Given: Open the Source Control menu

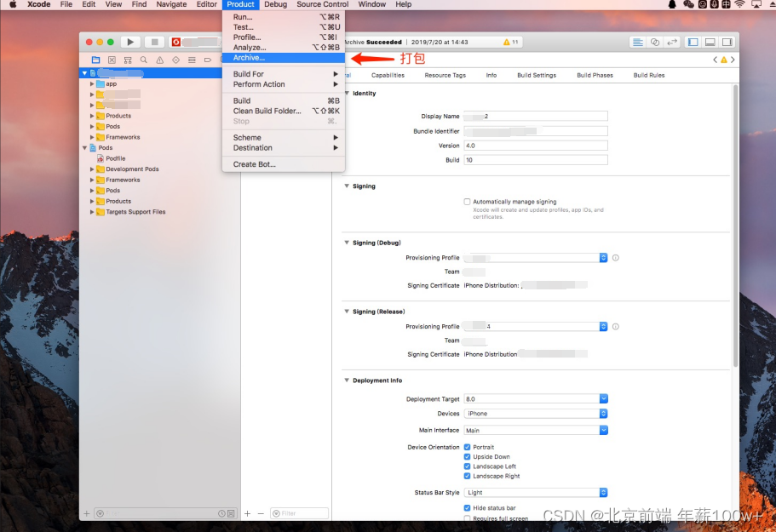Looking at the screenshot, I should click(323, 4).
